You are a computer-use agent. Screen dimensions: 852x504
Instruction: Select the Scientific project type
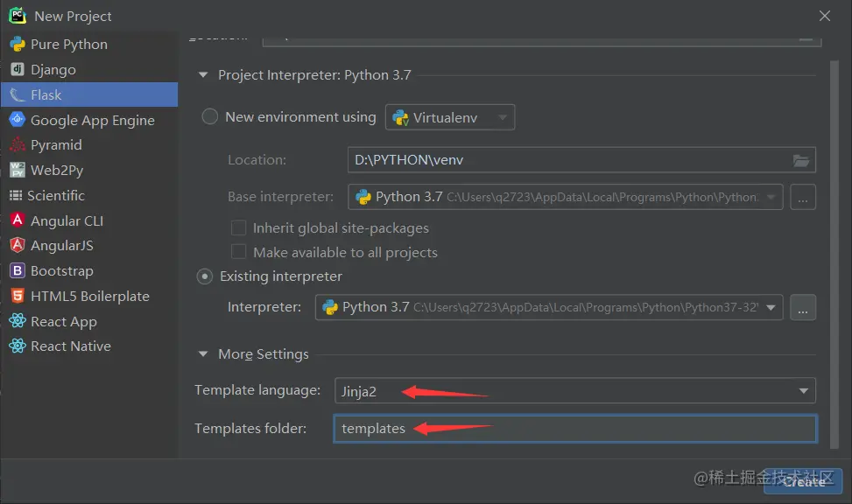[89, 195]
